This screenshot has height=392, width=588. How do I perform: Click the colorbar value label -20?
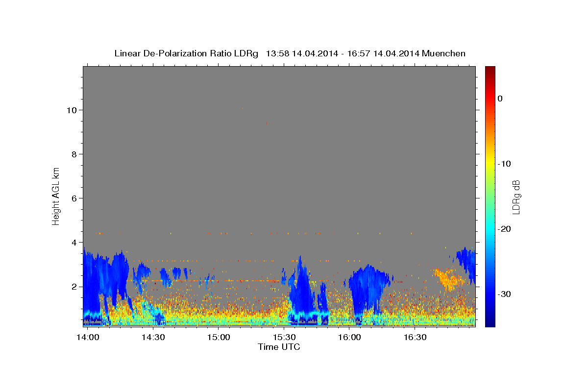tap(505, 229)
